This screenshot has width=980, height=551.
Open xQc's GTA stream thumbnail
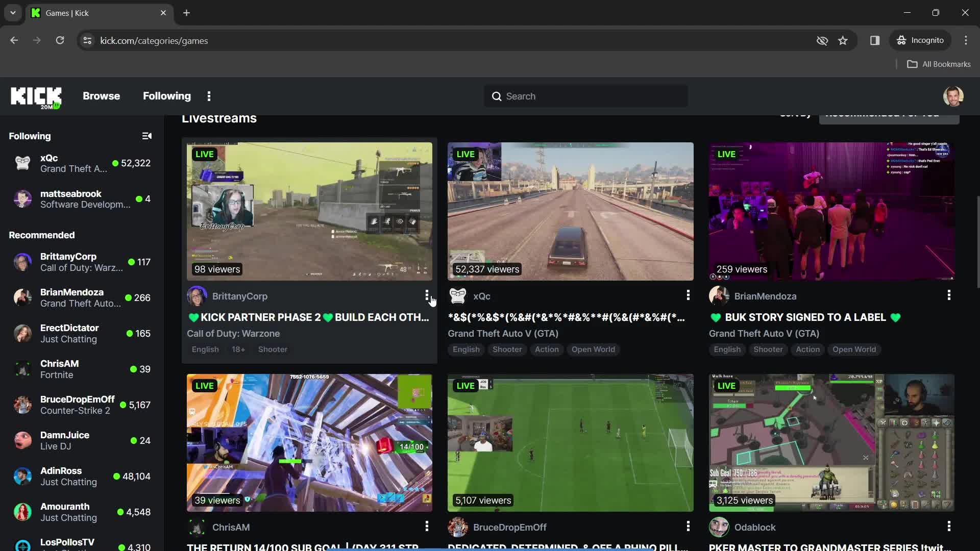click(x=571, y=211)
